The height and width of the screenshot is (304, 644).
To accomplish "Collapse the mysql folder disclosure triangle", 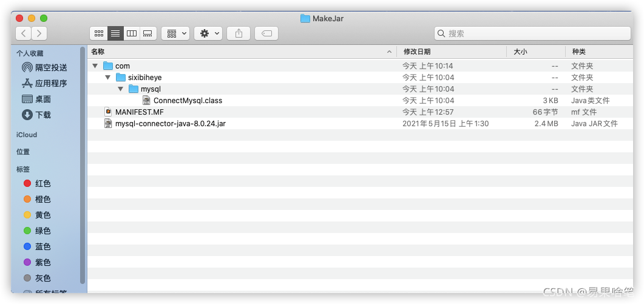I will [x=121, y=89].
